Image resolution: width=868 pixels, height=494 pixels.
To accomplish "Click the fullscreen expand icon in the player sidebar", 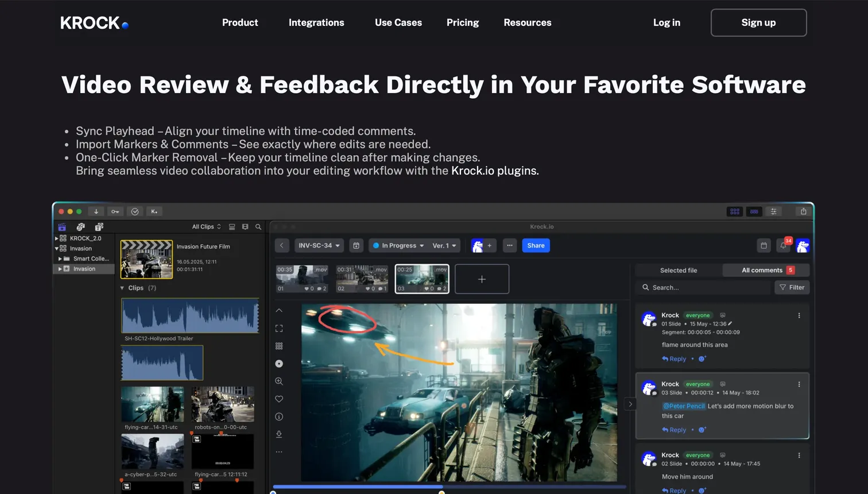I will tap(279, 328).
